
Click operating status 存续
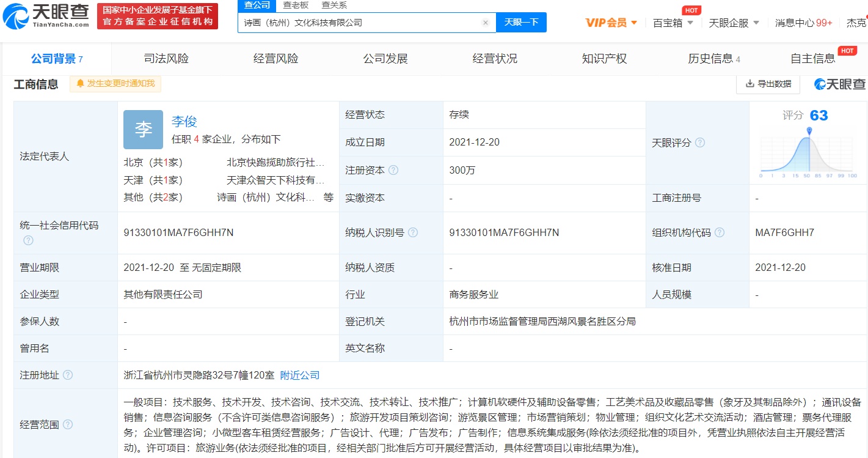(x=459, y=114)
